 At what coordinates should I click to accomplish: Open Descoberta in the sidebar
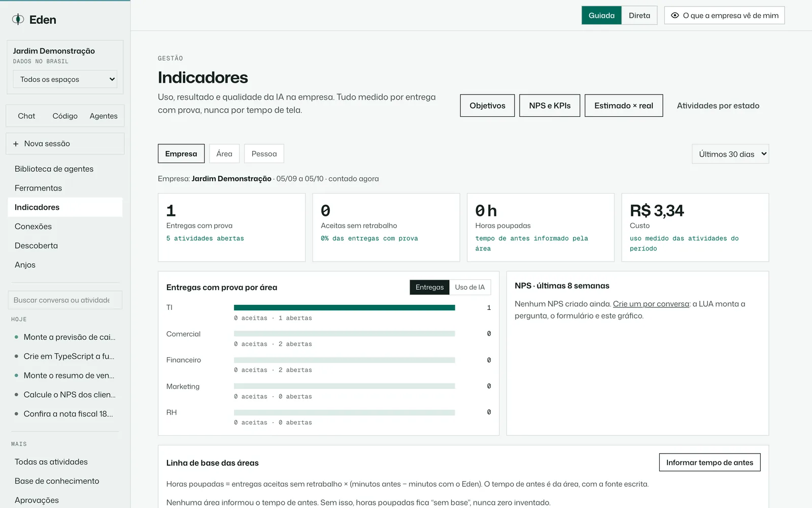tap(65, 246)
